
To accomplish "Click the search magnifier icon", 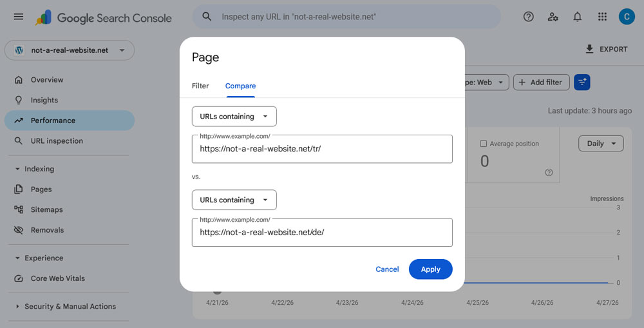I will click(207, 17).
